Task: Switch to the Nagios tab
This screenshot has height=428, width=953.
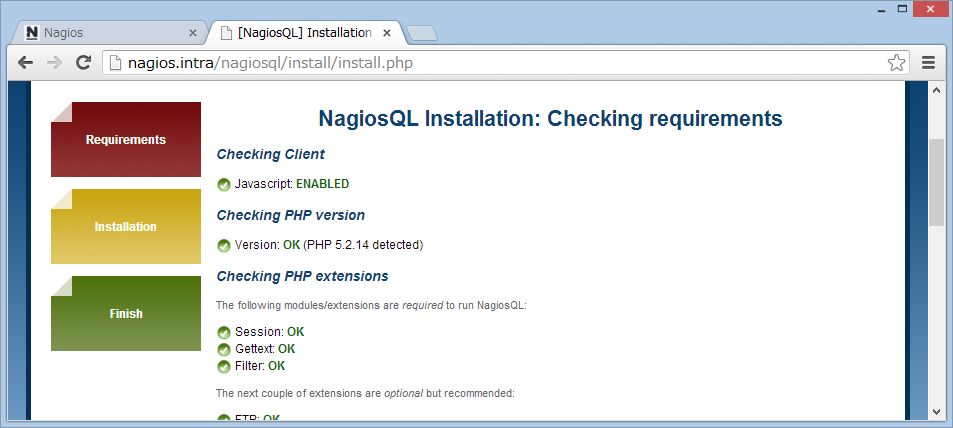Action: (x=109, y=33)
